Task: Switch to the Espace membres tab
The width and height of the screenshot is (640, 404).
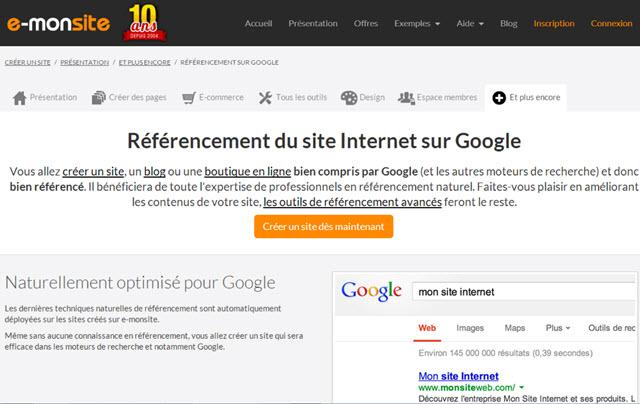Action: (x=438, y=98)
